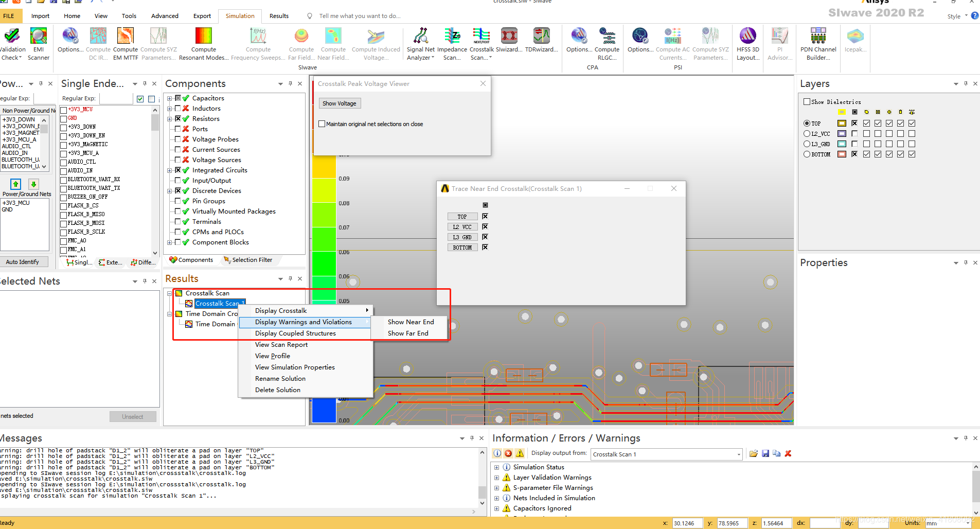Run the Validation Check
This screenshot has height=529, width=980.
click(11, 44)
